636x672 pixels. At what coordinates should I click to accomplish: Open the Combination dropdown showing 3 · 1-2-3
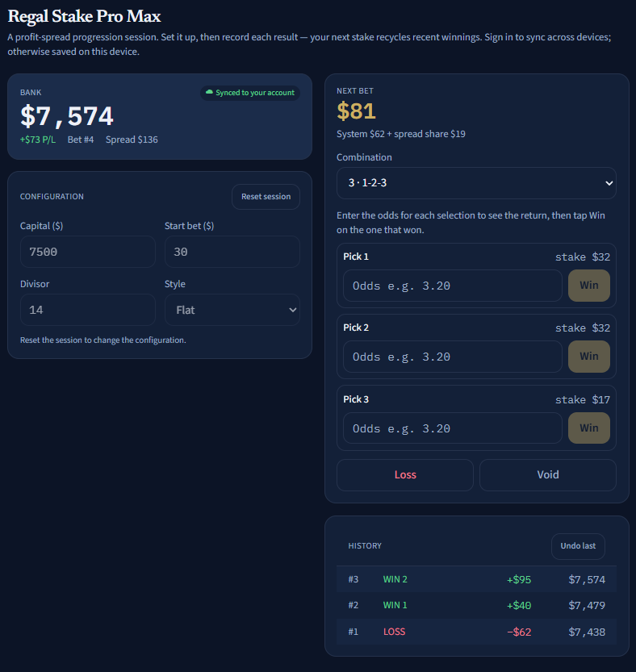476,183
